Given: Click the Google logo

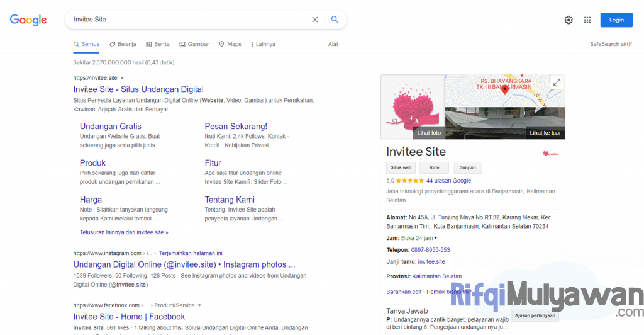Looking at the screenshot, I should coord(28,20).
